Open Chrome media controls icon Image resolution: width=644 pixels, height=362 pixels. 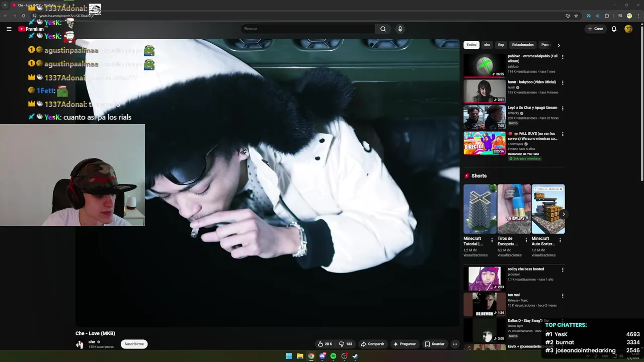pos(620,16)
